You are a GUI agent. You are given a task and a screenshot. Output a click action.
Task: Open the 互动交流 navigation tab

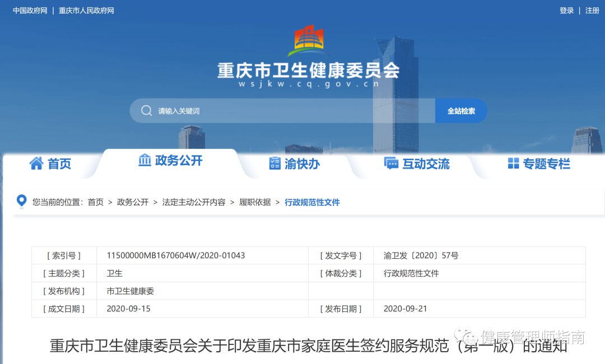[417, 164]
